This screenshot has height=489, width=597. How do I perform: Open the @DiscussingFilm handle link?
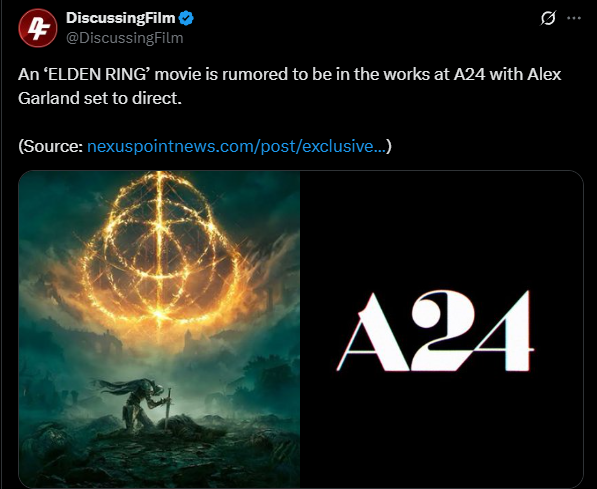125,38
